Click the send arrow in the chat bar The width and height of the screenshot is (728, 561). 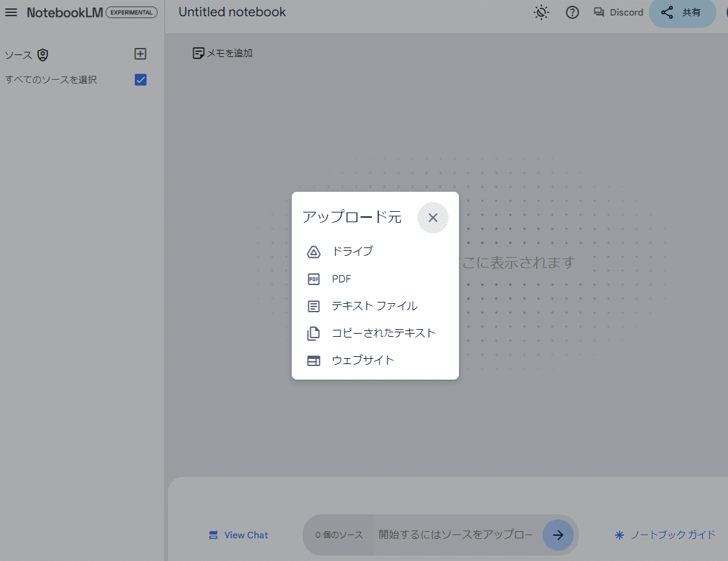[558, 534]
